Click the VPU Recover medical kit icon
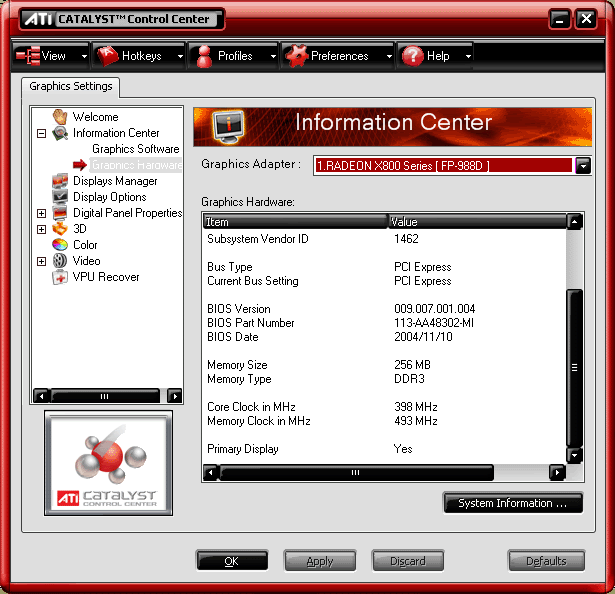615x594 pixels. pos(60,277)
